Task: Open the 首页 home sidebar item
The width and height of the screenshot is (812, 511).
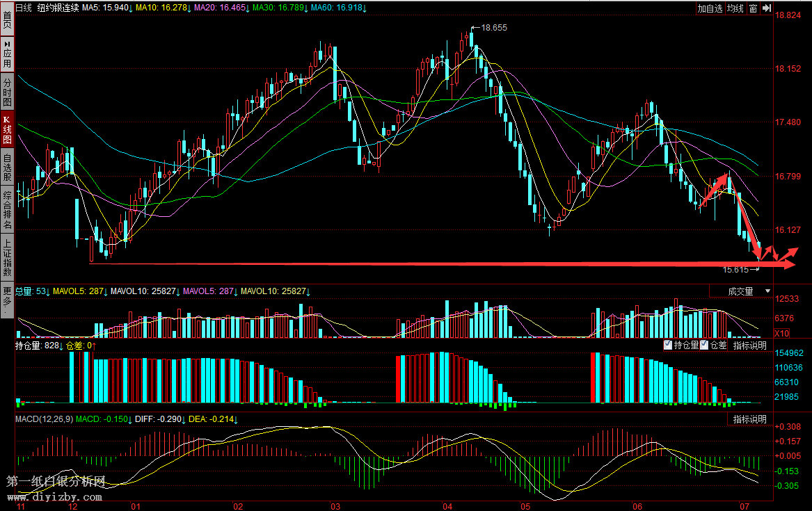Action: click(x=7, y=19)
